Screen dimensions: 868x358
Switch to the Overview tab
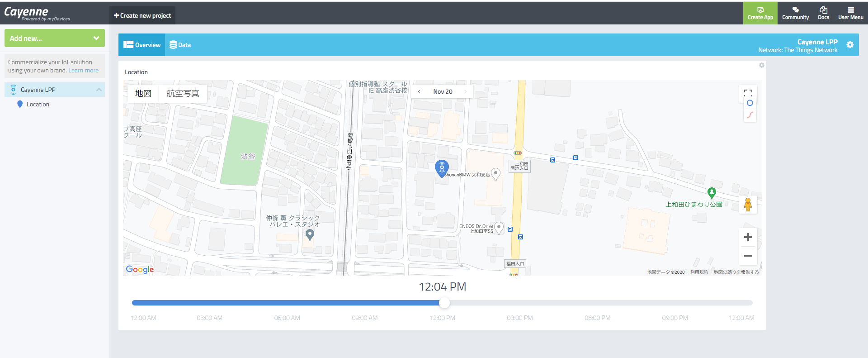tap(142, 45)
